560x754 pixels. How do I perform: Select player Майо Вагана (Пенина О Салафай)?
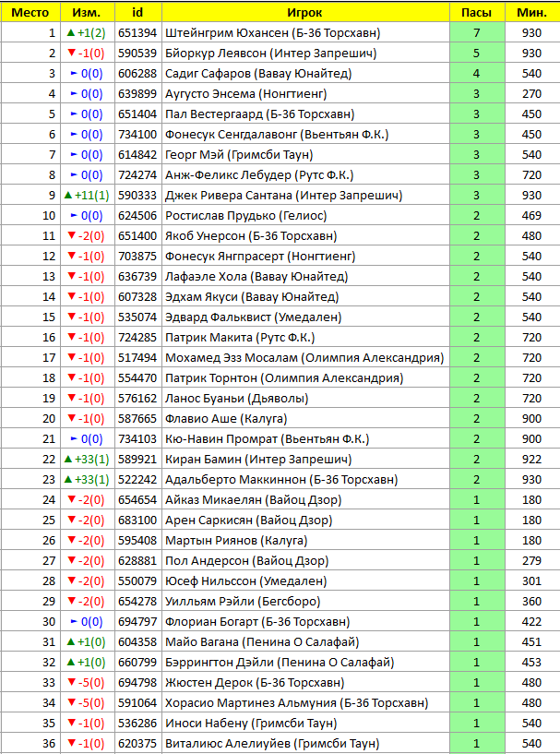coord(262,642)
